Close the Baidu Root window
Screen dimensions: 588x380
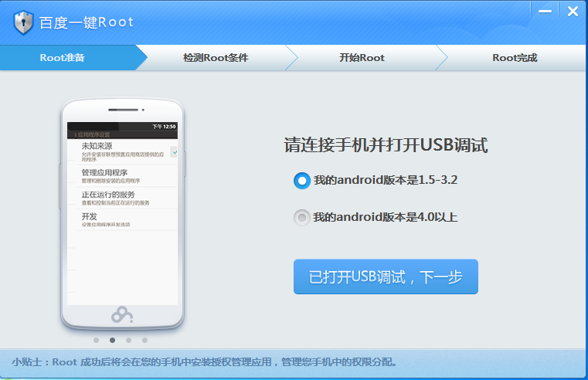[x=573, y=12]
